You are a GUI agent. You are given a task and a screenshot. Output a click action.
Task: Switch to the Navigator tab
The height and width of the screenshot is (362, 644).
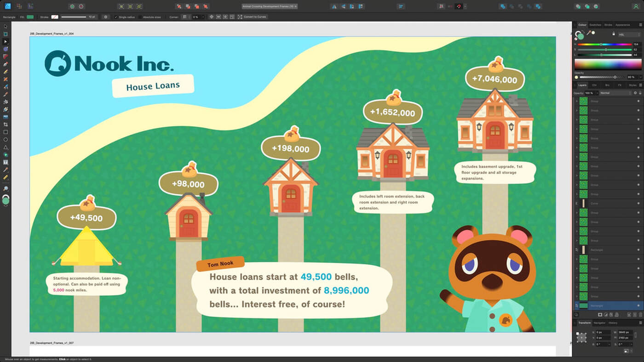pos(599,323)
